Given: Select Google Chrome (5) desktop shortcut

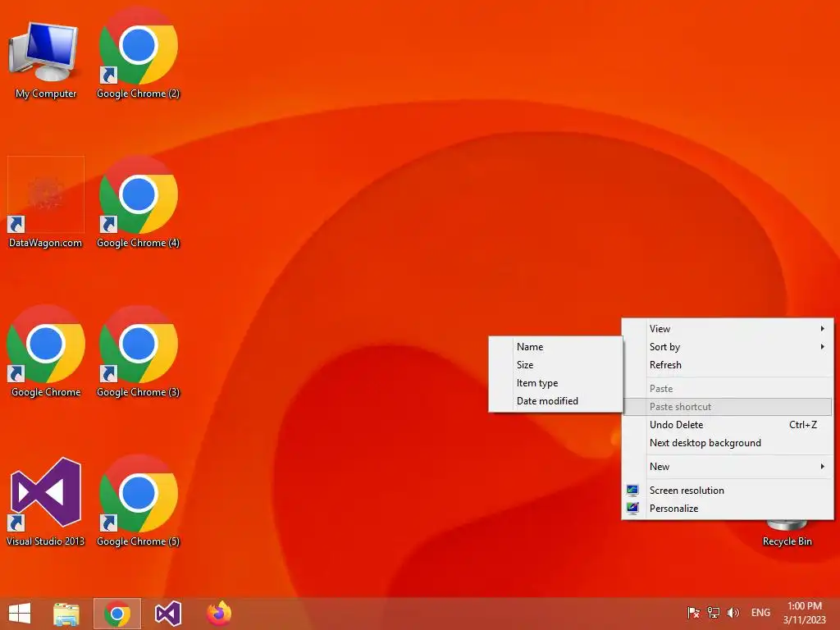Looking at the screenshot, I should point(138,502).
